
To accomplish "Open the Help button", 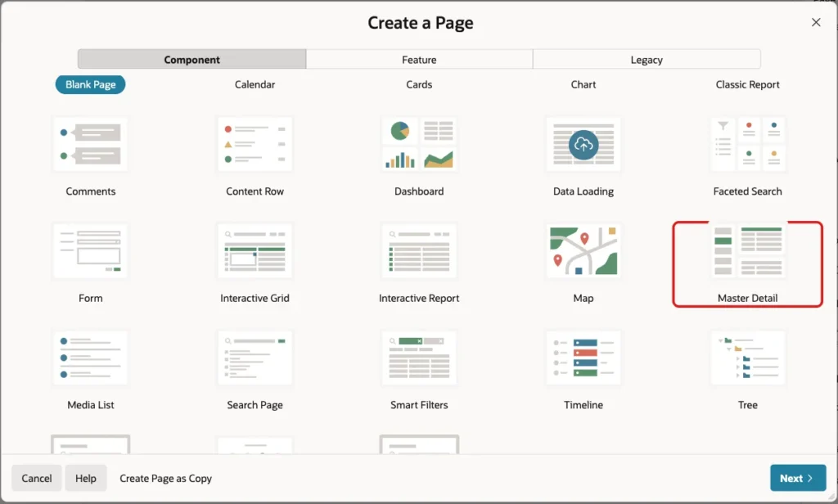I will click(x=85, y=478).
